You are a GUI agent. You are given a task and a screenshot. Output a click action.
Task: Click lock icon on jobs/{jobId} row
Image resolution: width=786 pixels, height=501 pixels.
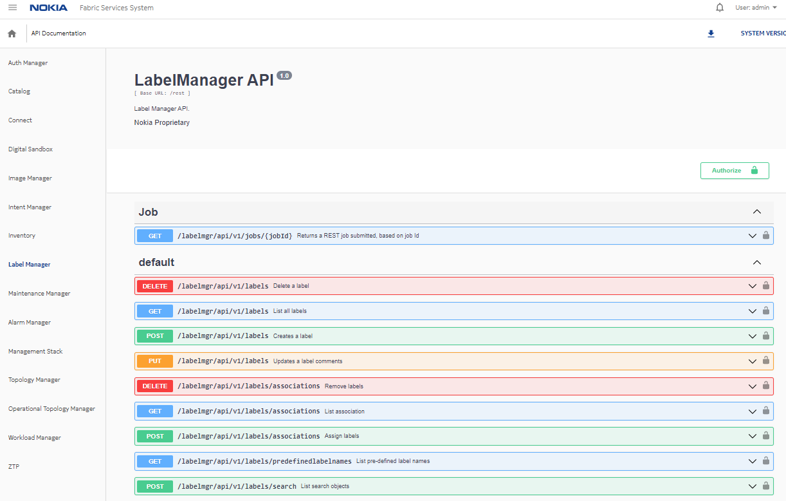[x=766, y=235]
